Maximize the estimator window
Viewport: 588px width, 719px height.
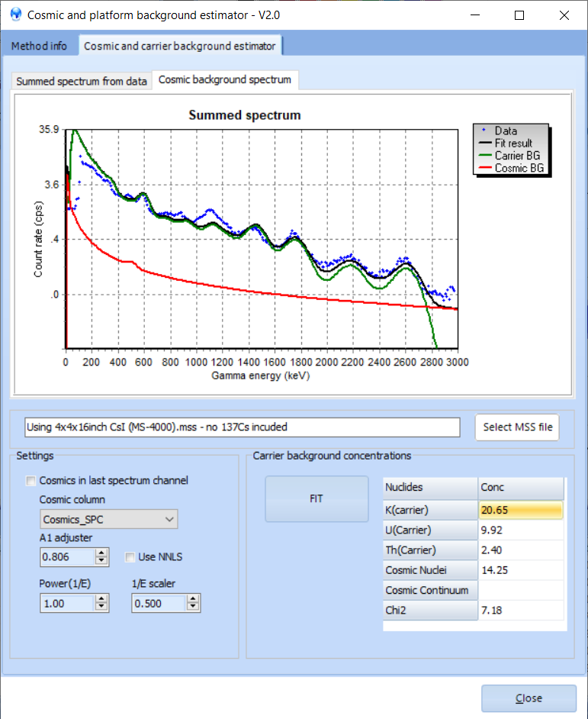pos(519,15)
